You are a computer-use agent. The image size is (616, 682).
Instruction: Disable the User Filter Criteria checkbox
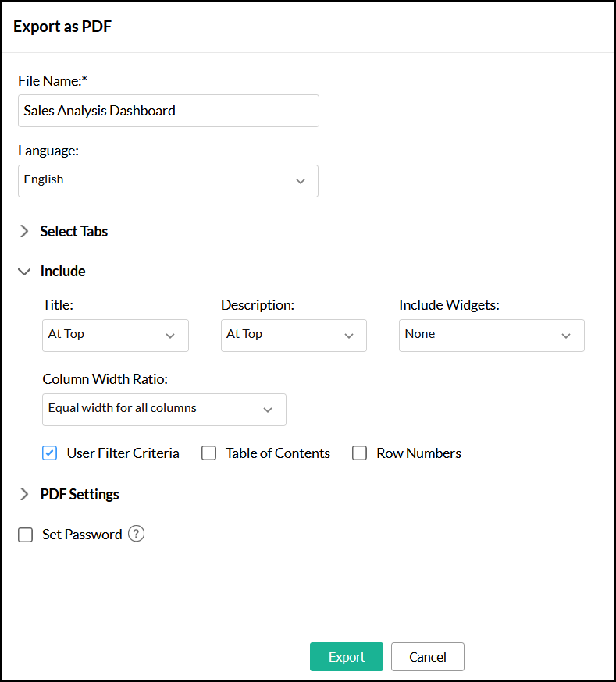(49, 453)
